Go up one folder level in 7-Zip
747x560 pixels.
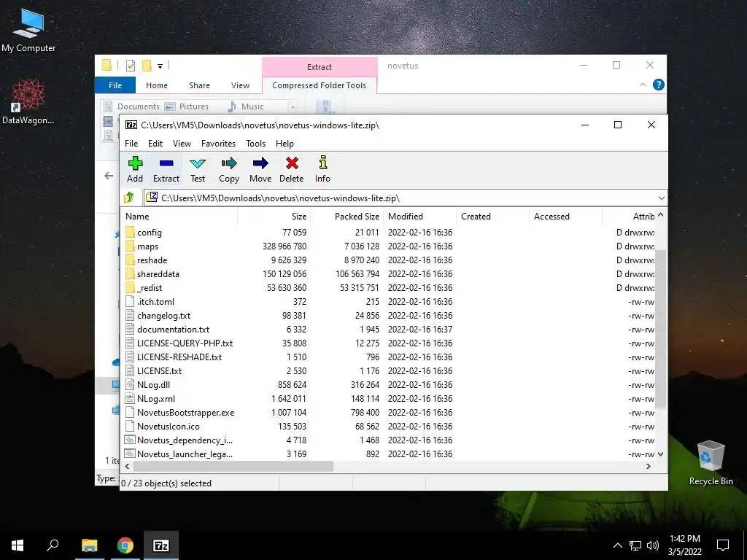coord(129,198)
